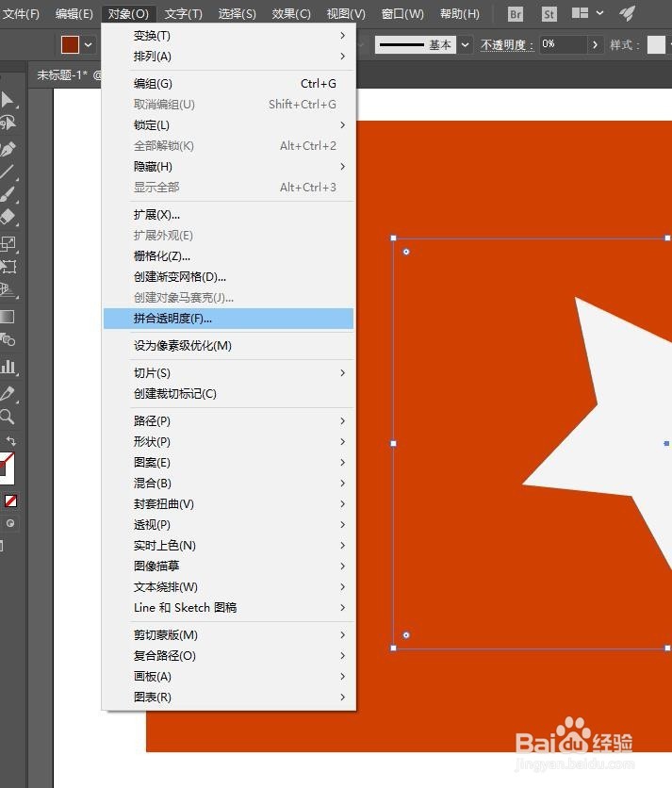This screenshot has width=672, height=788.
Task: Click the fill color swatch in control bar
Action: [70, 44]
